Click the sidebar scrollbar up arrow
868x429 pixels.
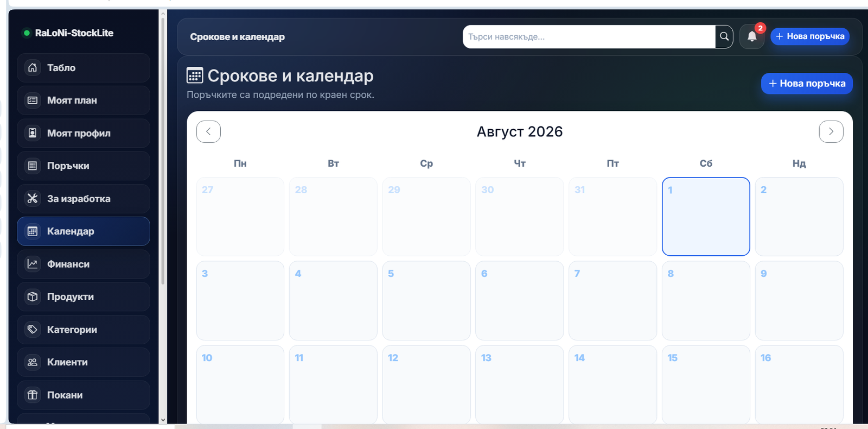(163, 13)
